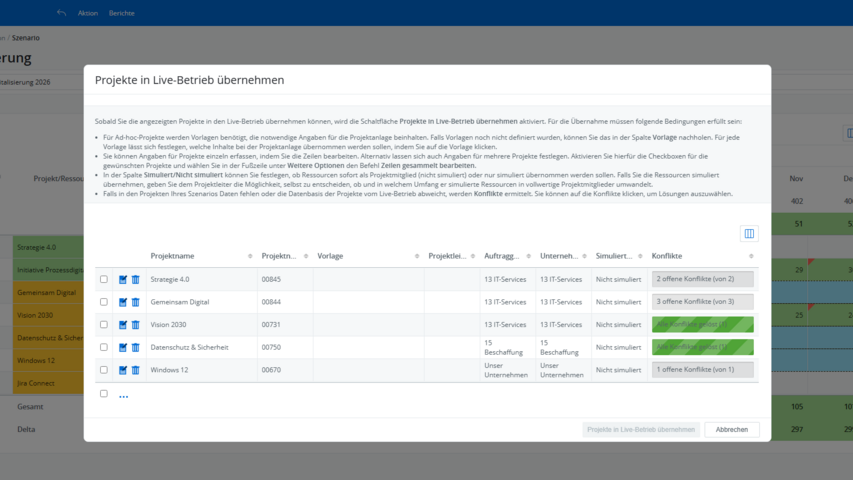Tick the checkbox for Strategie 4.0

[x=104, y=280]
